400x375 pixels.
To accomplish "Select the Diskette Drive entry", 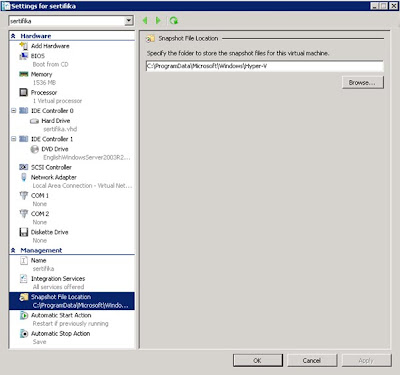I will pos(50,232).
